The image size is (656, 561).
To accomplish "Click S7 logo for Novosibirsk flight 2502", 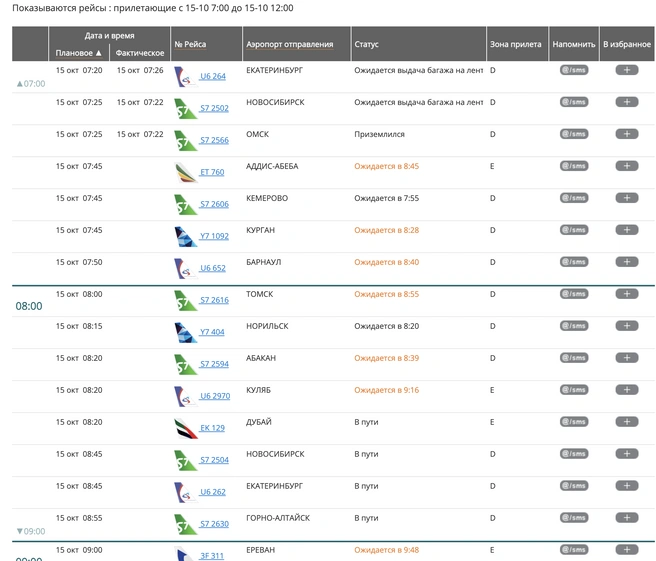I will point(185,109).
